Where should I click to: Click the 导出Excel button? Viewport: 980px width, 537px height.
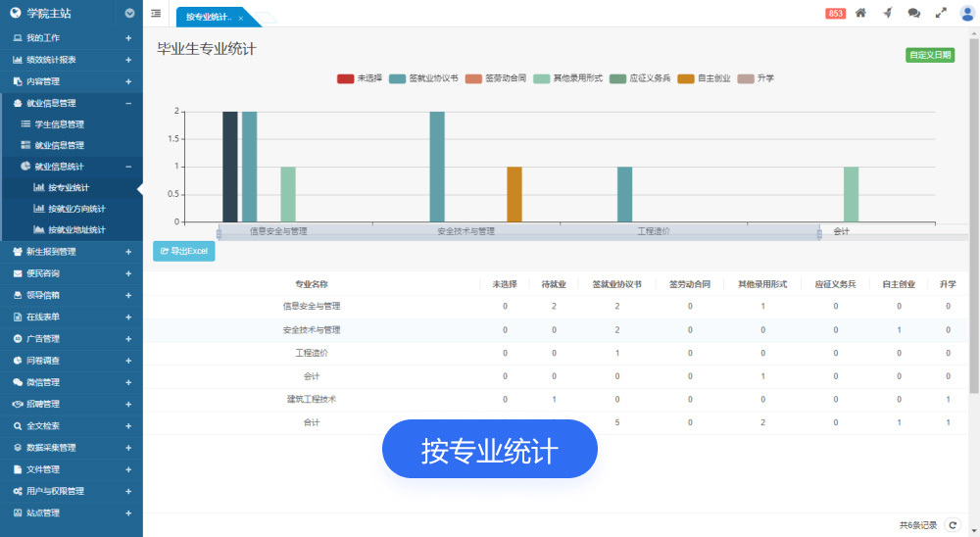[x=183, y=252]
